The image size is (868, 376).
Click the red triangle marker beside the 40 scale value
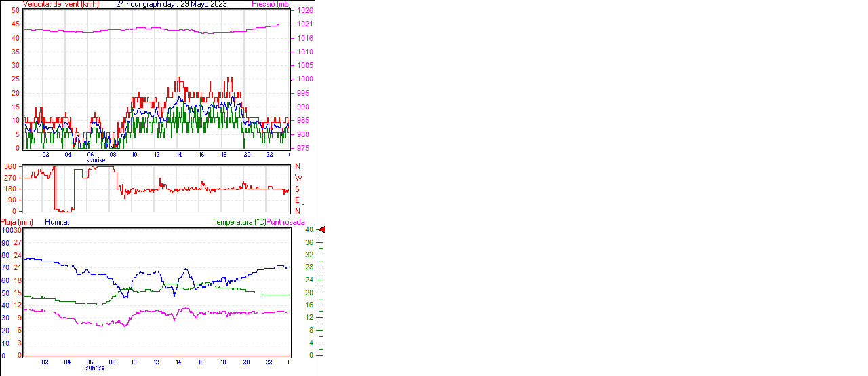tap(322, 230)
